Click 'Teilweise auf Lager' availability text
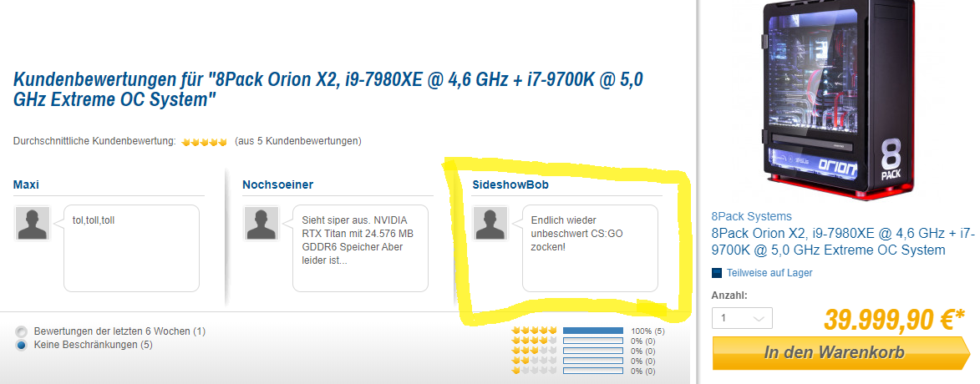This screenshot has height=384, width=980. (769, 273)
